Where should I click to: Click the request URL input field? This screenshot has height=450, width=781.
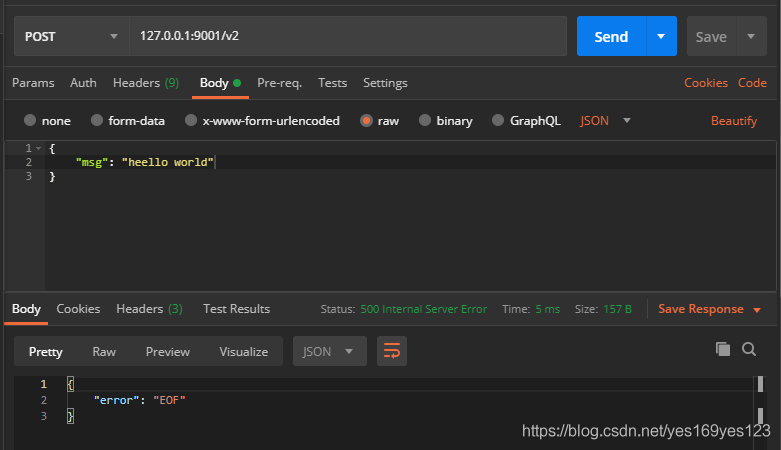pos(348,36)
